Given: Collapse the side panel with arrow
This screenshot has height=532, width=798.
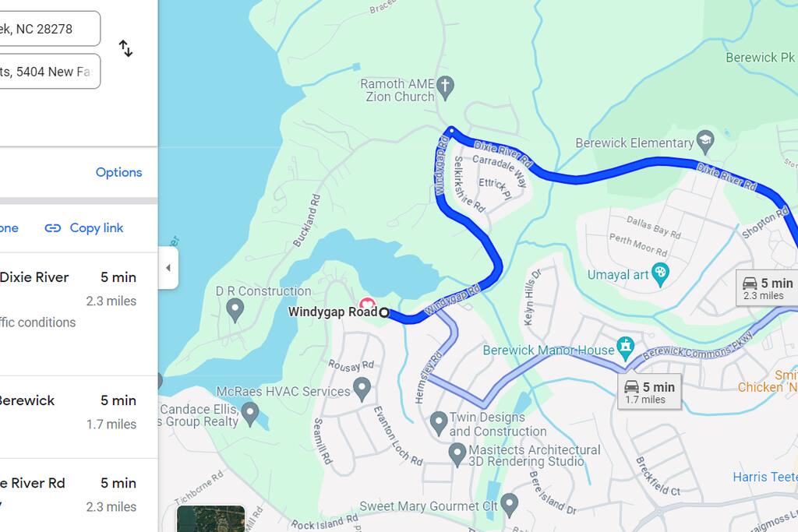Looking at the screenshot, I should [168, 268].
